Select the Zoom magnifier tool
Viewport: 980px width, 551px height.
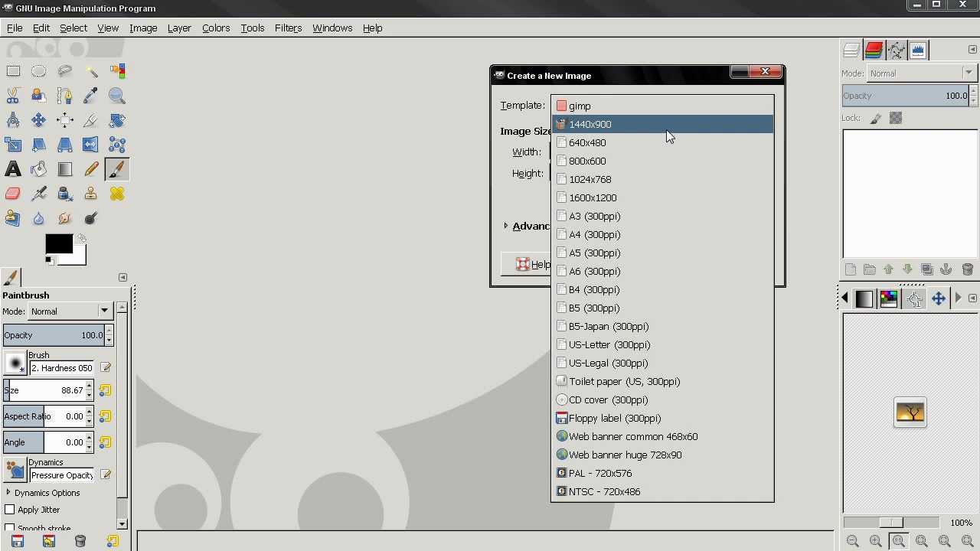117,96
